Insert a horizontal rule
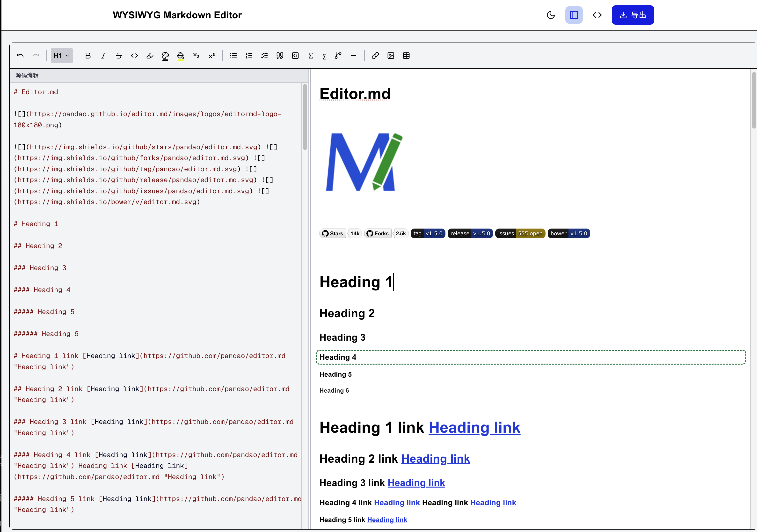Image resolution: width=757 pixels, height=532 pixels. pyautogui.click(x=353, y=56)
